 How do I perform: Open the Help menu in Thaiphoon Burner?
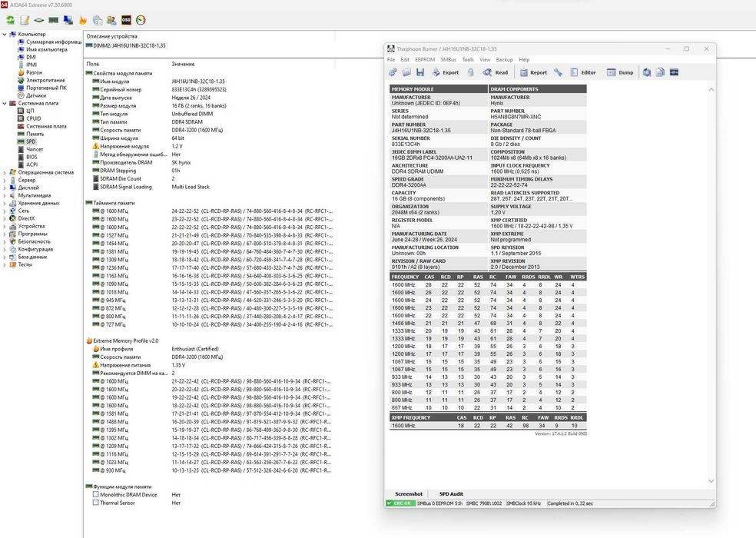tap(524, 60)
